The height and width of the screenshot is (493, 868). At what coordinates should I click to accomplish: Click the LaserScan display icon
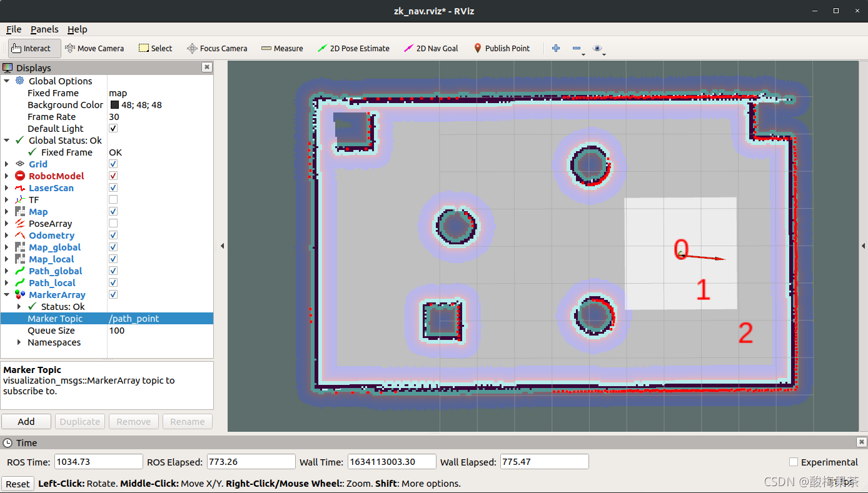click(20, 187)
